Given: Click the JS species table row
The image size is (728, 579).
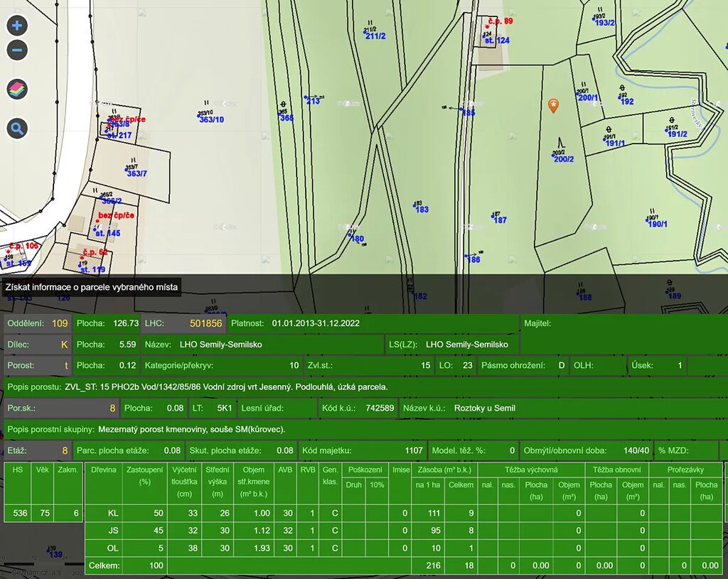Looking at the screenshot, I should point(112,531).
